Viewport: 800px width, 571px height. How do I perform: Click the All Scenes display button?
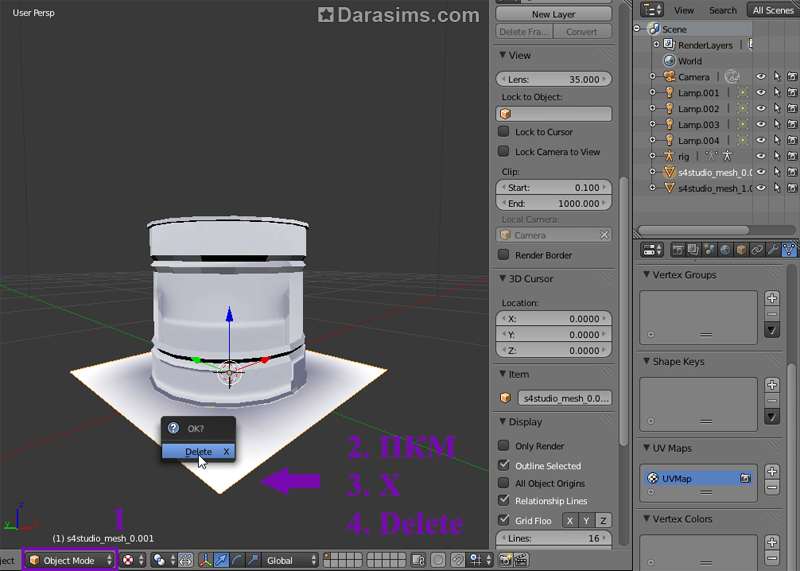(772, 10)
